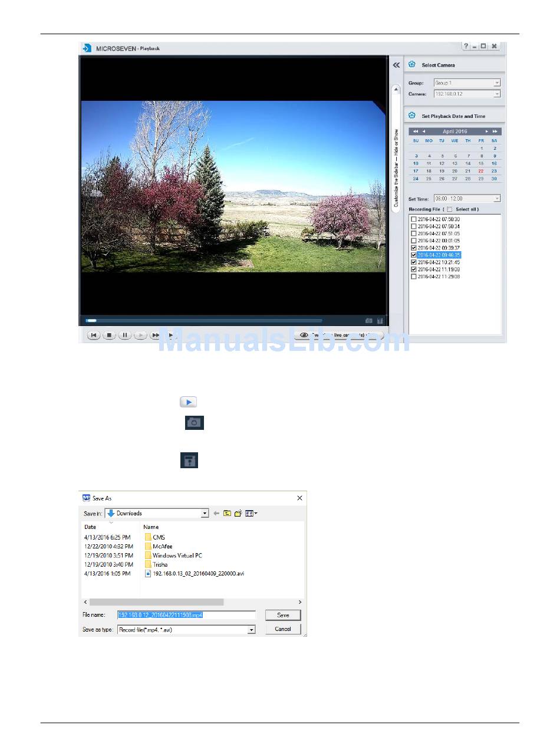Click the Save button in the dialog
Image resolution: width=560 pixels, height=743 pixels.
pyautogui.click(x=283, y=615)
